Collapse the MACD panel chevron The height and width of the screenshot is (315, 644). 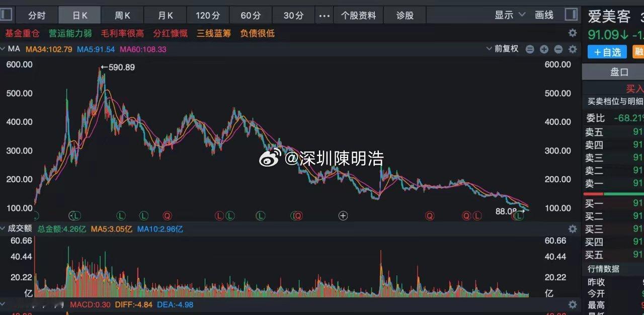click(3, 304)
